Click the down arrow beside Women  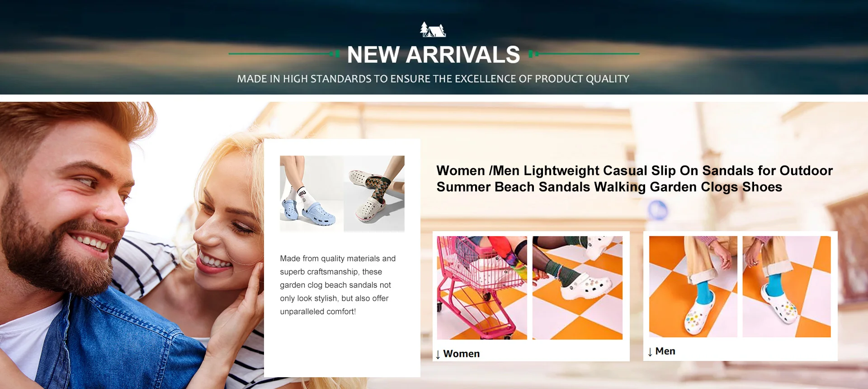tap(438, 354)
